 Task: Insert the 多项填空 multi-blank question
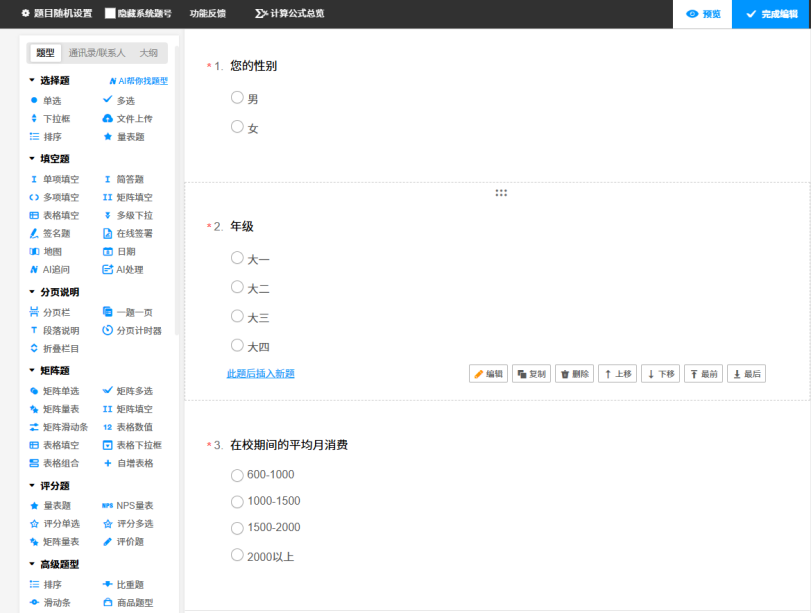coord(54,197)
